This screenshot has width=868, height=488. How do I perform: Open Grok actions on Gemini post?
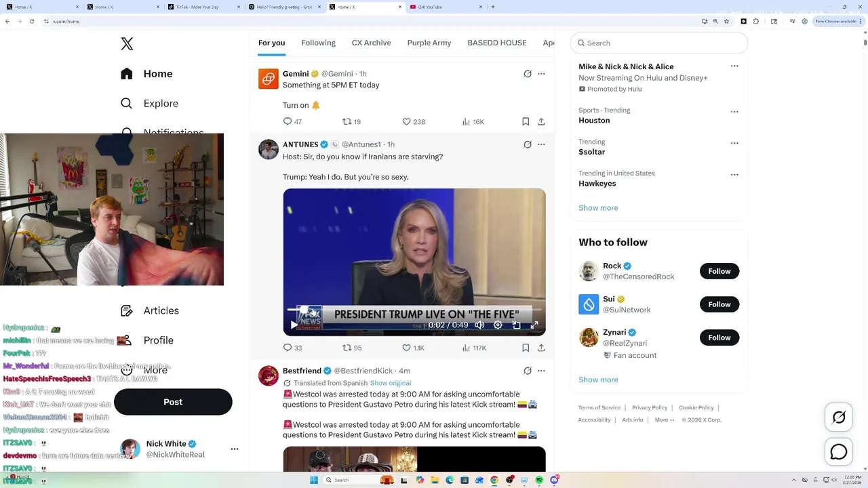528,74
